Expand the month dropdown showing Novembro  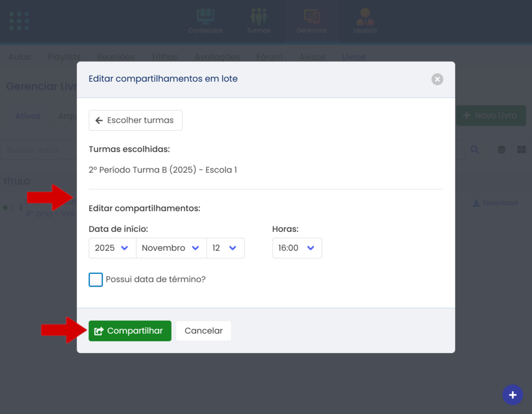pyautogui.click(x=171, y=248)
